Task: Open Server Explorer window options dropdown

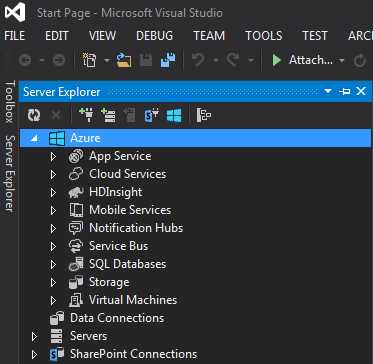Action: (328, 91)
